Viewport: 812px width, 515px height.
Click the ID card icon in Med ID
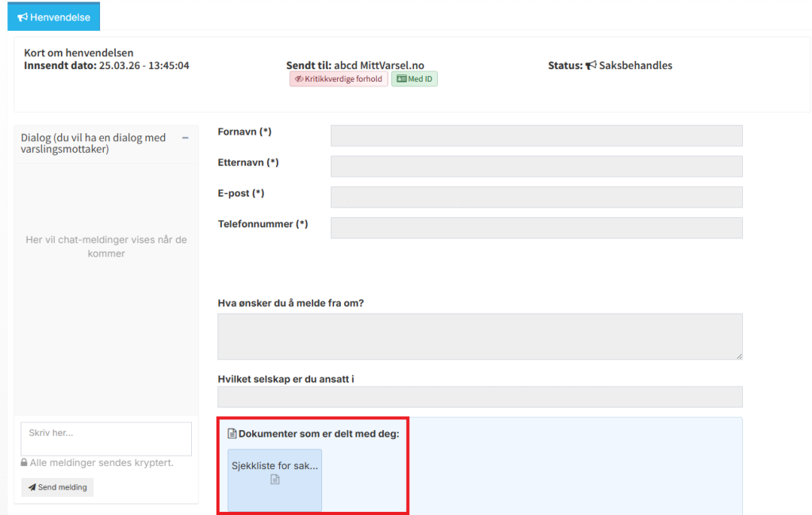point(401,79)
